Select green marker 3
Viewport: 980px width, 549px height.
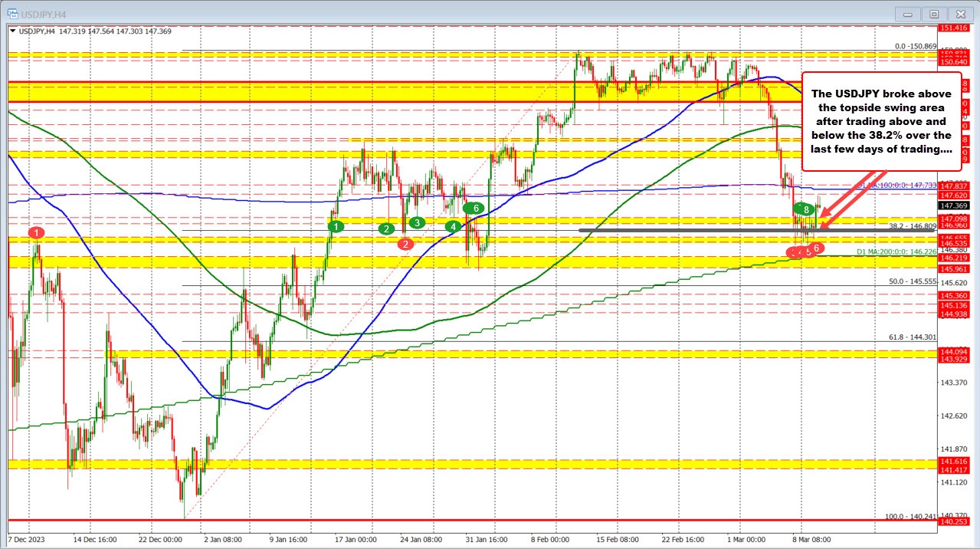coord(416,222)
